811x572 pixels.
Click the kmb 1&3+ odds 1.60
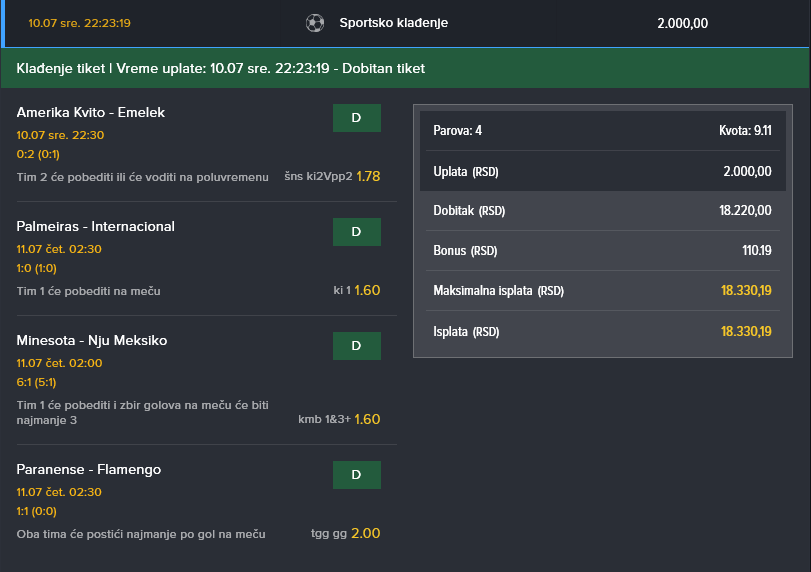point(367,419)
